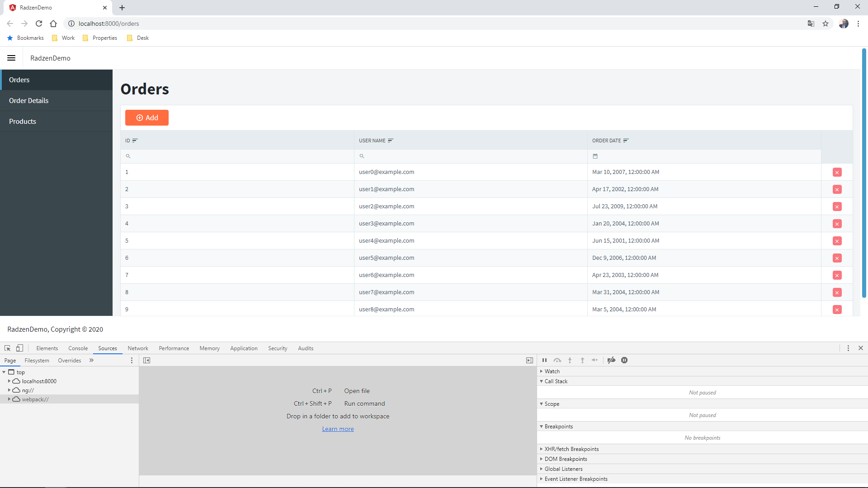Bookmark this page with the star icon
Image resolution: width=868 pixels, height=488 pixels.
click(x=826, y=23)
